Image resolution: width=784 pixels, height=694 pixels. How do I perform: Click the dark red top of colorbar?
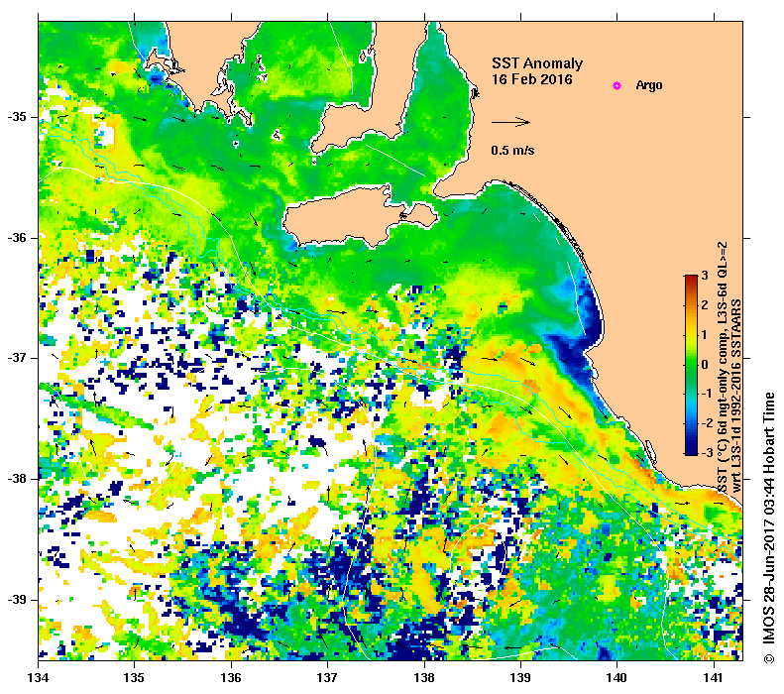click(691, 279)
